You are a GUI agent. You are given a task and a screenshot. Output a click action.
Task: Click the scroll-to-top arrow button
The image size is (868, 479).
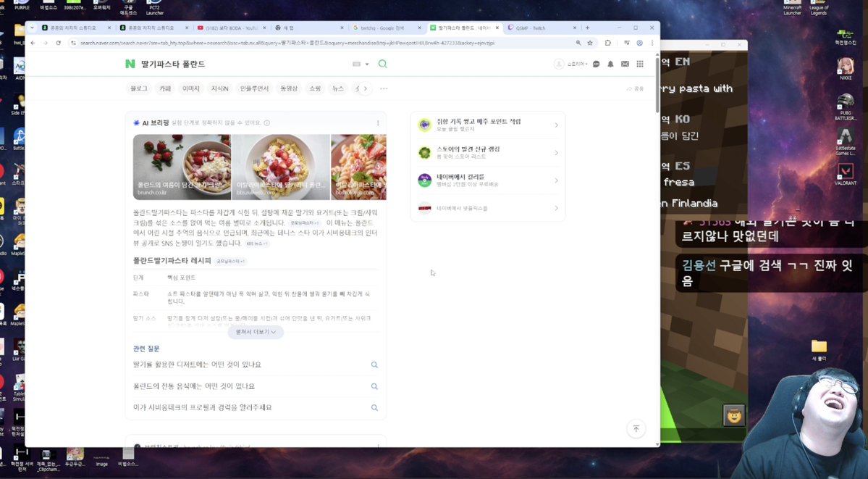pyautogui.click(x=636, y=428)
